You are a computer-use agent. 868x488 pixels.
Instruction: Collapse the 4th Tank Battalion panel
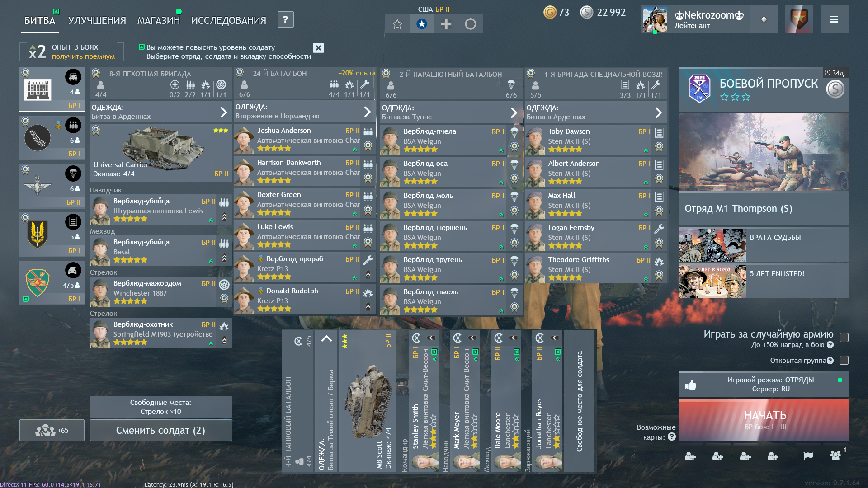pos(326,339)
